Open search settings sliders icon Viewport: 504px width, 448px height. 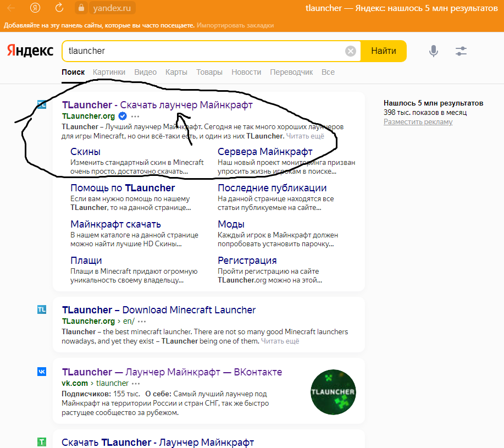pos(461,51)
